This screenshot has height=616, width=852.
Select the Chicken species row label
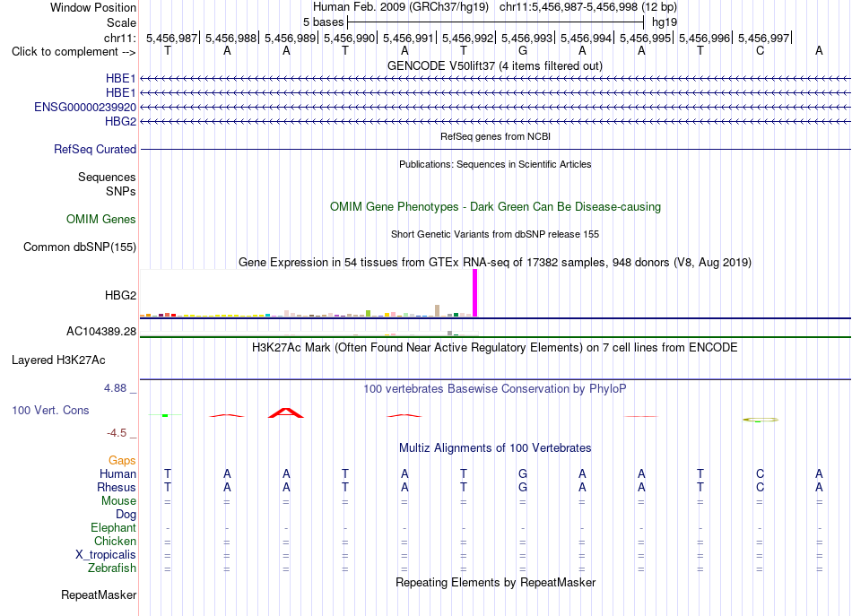[115, 541]
